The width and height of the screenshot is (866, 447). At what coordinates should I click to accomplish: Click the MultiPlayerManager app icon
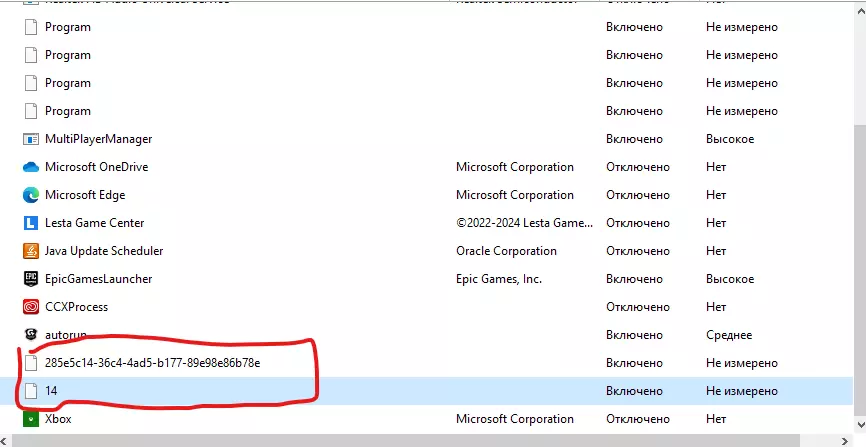tap(31, 139)
